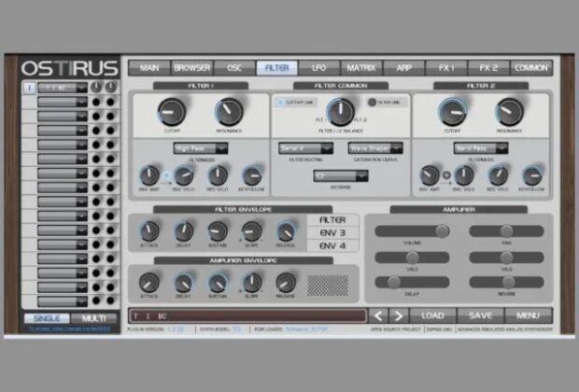Click the preset name display field

(247, 316)
